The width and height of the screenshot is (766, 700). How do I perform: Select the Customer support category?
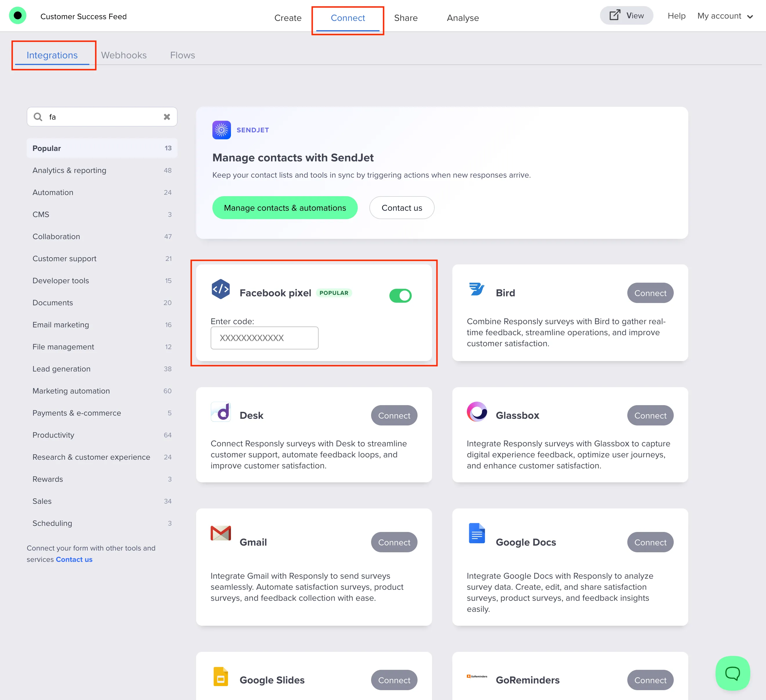(102, 258)
